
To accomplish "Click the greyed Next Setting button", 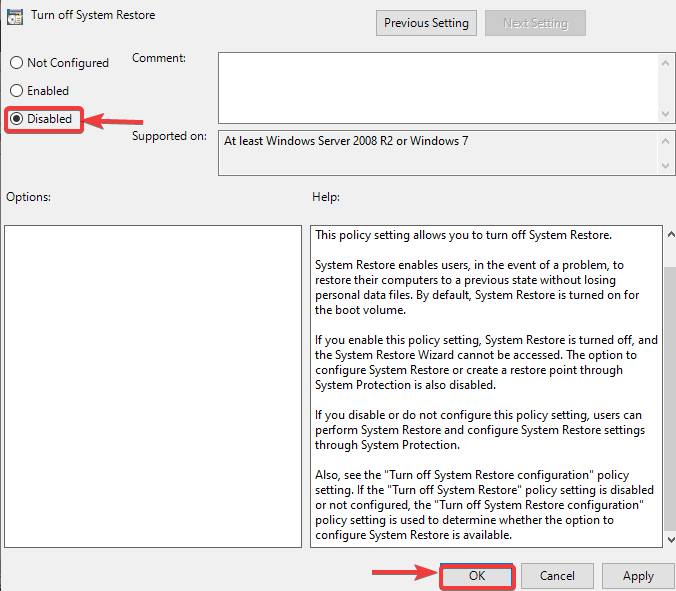I will coord(535,23).
